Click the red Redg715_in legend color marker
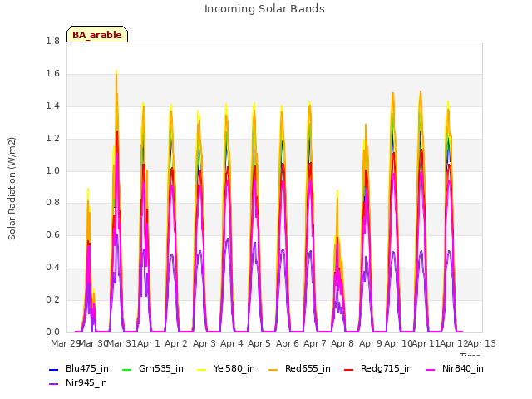Screen dimensions: 532x399 point(349,369)
